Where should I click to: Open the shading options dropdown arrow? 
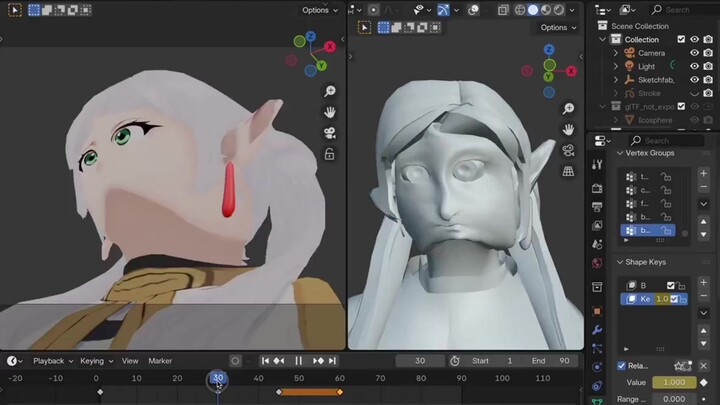click(572, 10)
